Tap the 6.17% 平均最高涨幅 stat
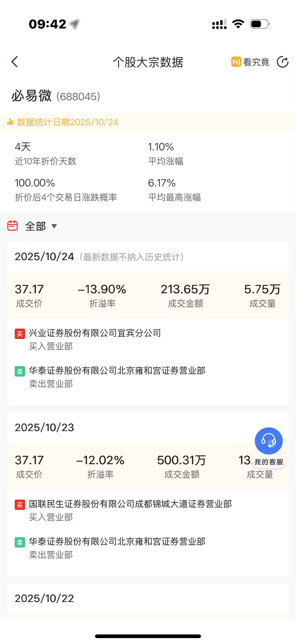Screen dimensions: 296x644 pos(174,190)
